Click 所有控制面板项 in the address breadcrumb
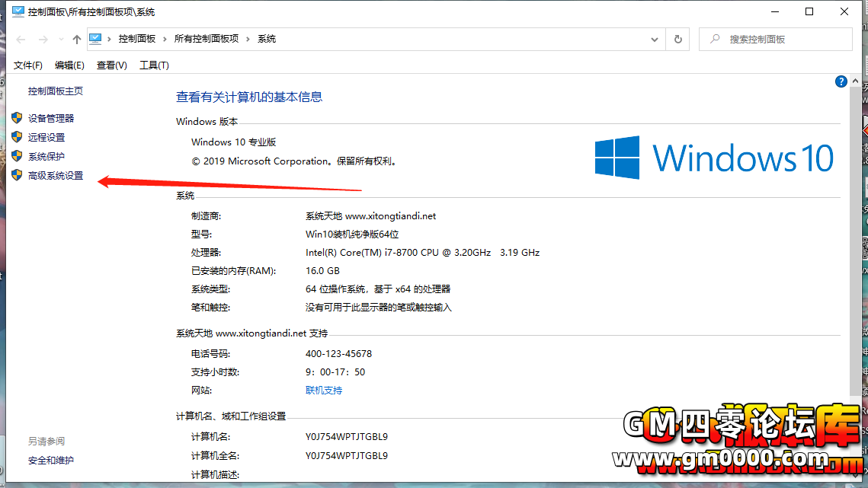The width and height of the screenshot is (868, 488). click(207, 39)
